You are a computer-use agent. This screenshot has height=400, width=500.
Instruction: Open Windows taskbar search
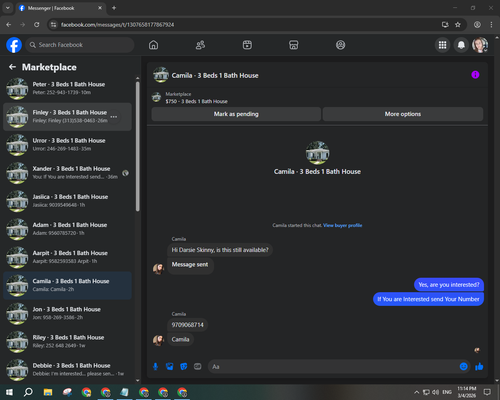pos(28,392)
